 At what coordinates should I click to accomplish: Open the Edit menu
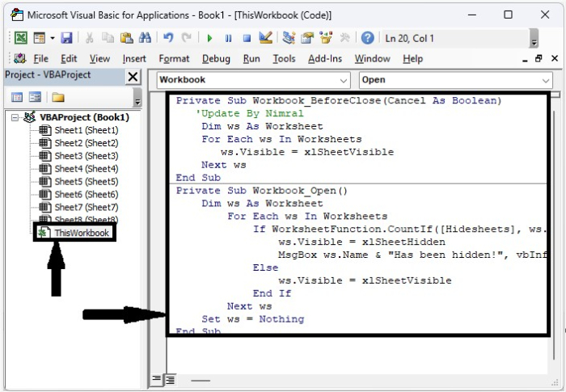[69, 59]
